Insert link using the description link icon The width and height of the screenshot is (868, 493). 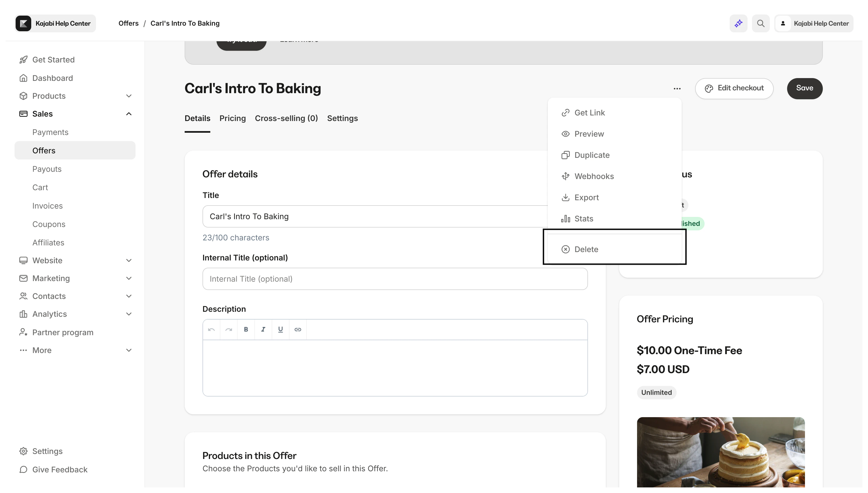[298, 330]
